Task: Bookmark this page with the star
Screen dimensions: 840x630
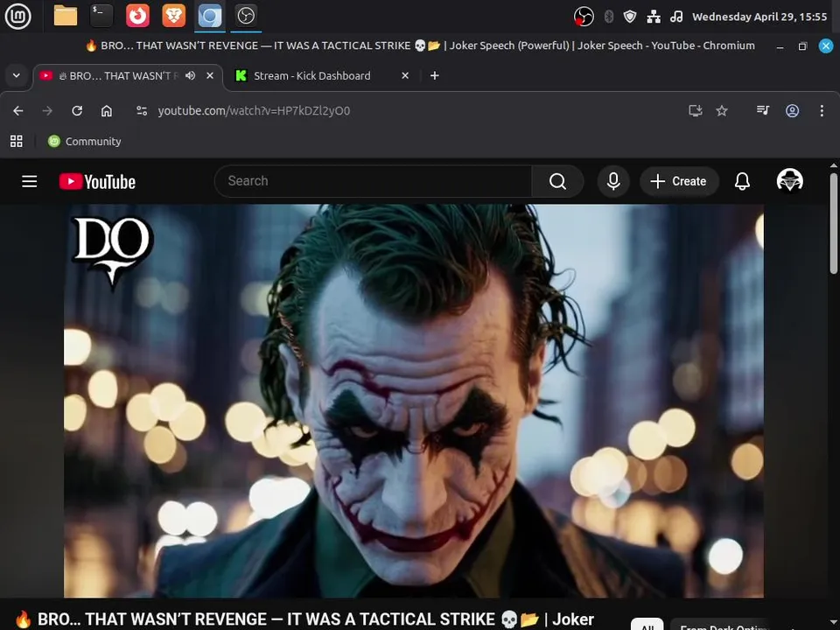Action: click(722, 111)
